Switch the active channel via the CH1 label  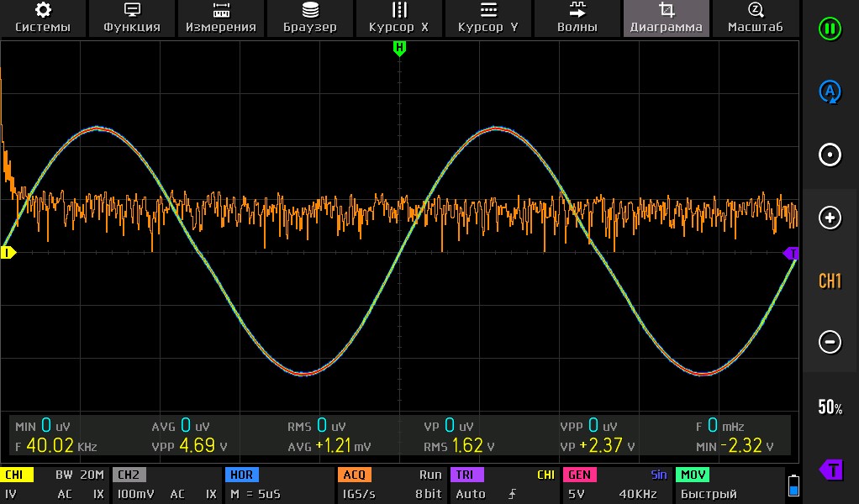830,281
